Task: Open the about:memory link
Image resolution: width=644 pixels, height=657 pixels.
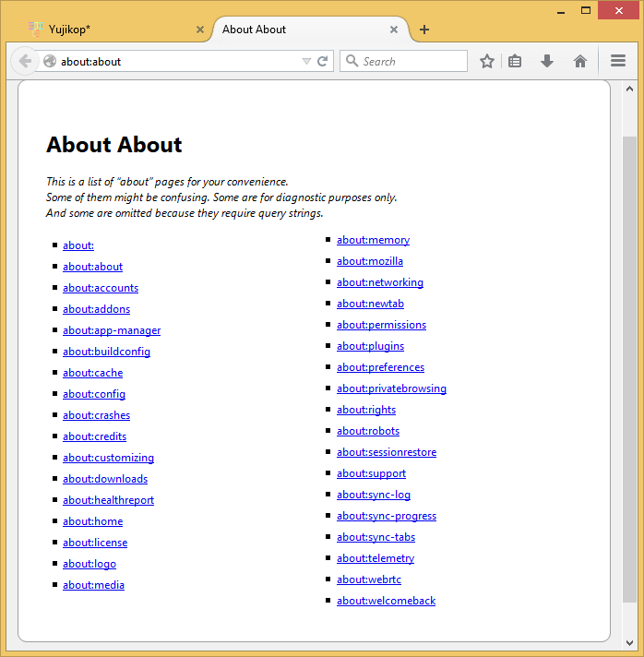Action: click(x=374, y=240)
